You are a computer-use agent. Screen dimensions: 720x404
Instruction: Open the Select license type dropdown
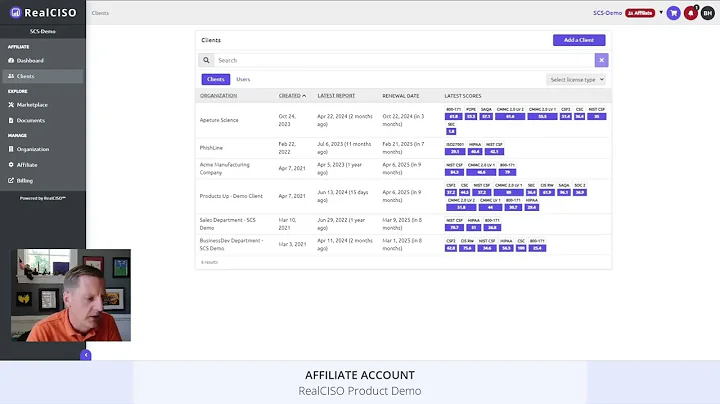576,79
